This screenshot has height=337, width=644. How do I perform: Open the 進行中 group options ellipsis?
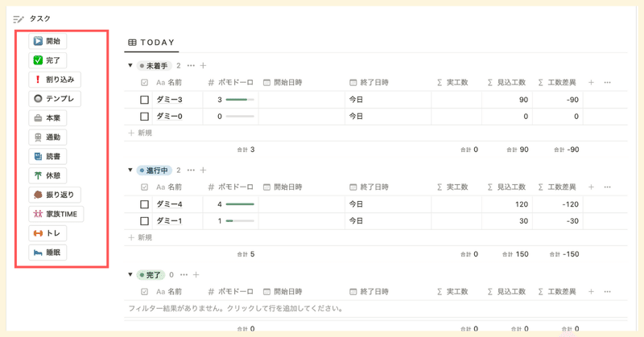191,170
